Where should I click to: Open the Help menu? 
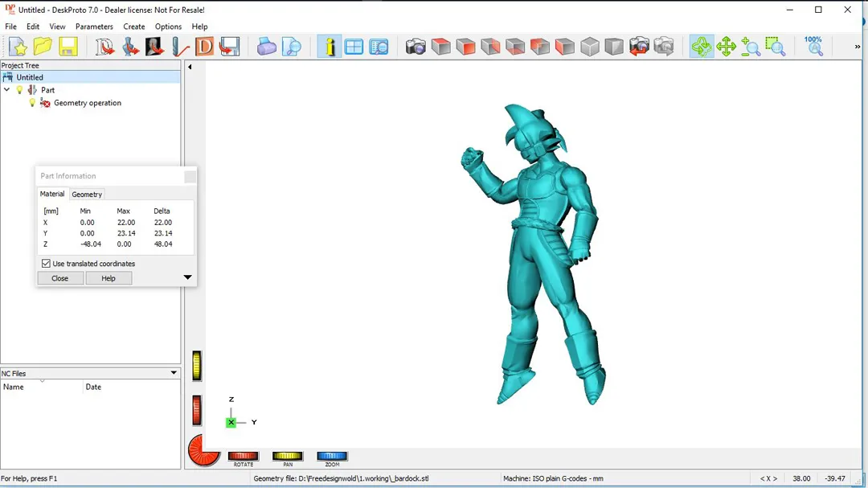199,27
